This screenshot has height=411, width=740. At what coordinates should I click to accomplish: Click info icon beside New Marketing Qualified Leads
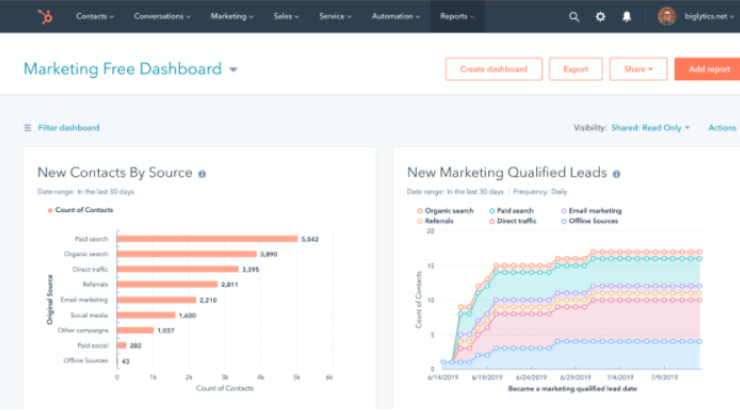(x=616, y=174)
